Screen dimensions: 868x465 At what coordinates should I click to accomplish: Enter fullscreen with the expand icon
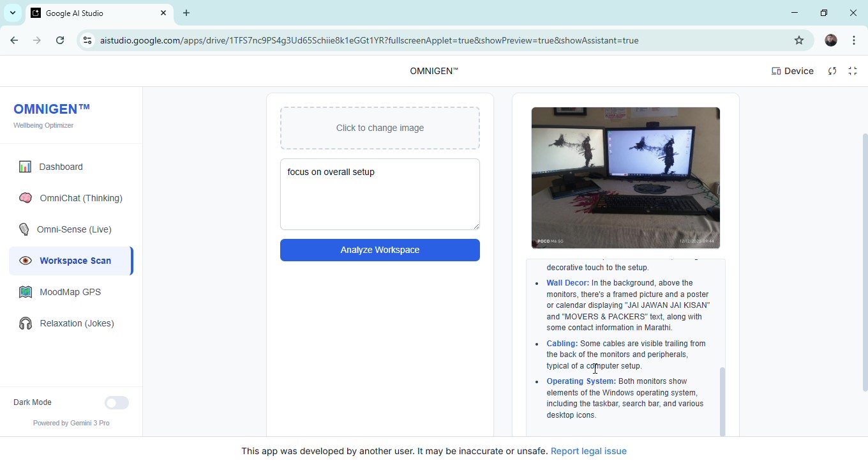pyautogui.click(x=853, y=72)
